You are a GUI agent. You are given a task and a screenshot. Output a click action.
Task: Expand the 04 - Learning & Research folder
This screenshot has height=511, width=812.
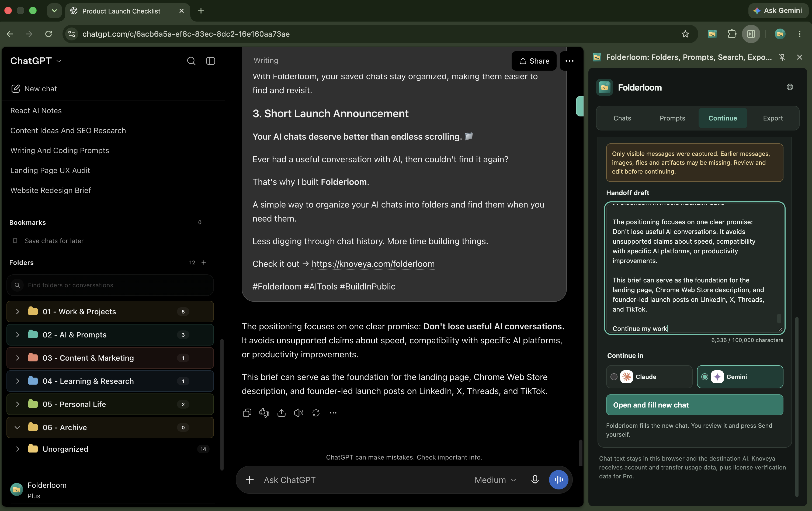[x=18, y=381]
